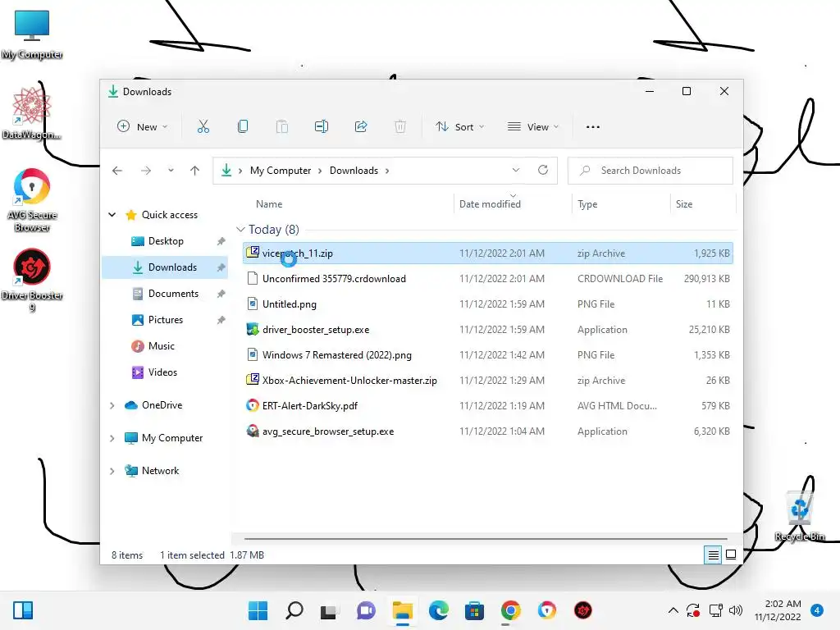Open the Recycle Bin on desktop
The image size is (840, 630).
799,515
